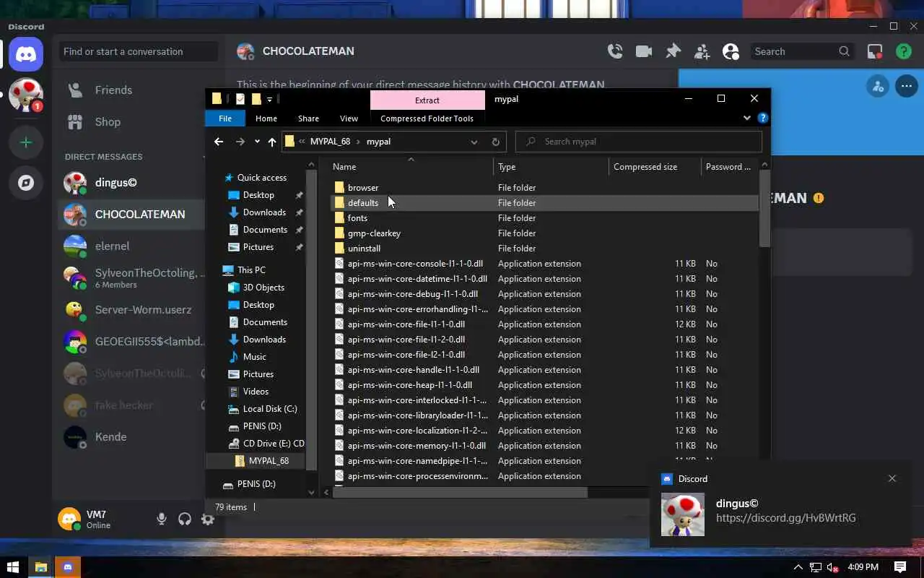The width and height of the screenshot is (924, 578).
Task: Click the Search mypal field
Action: click(x=640, y=142)
